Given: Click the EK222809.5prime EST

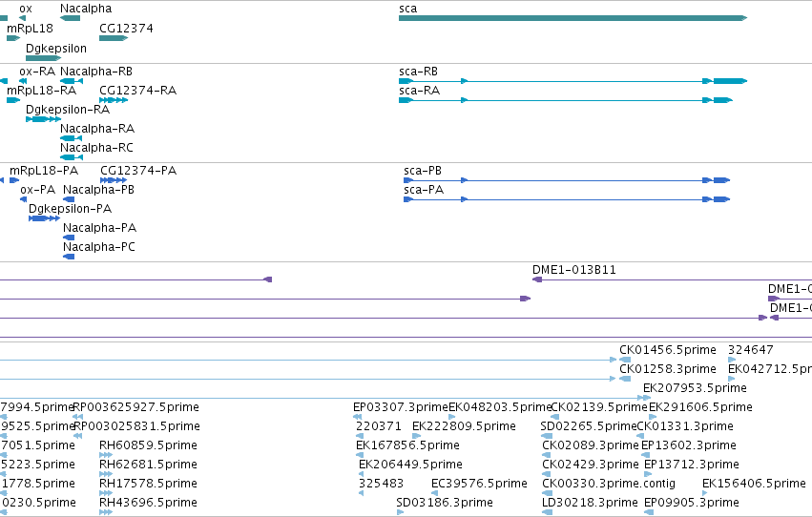Looking at the screenshot, I should click(x=416, y=436).
